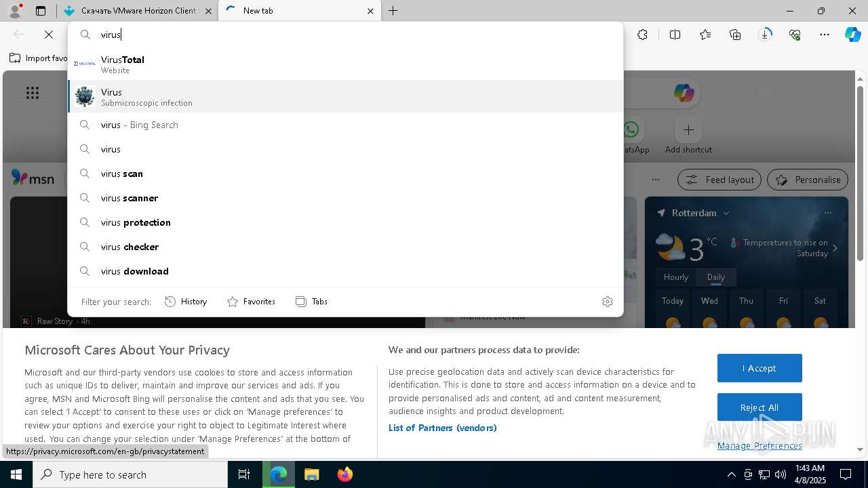Open File Explorer from the taskbar
868x488 pixels.
click(x=311, y=474)
